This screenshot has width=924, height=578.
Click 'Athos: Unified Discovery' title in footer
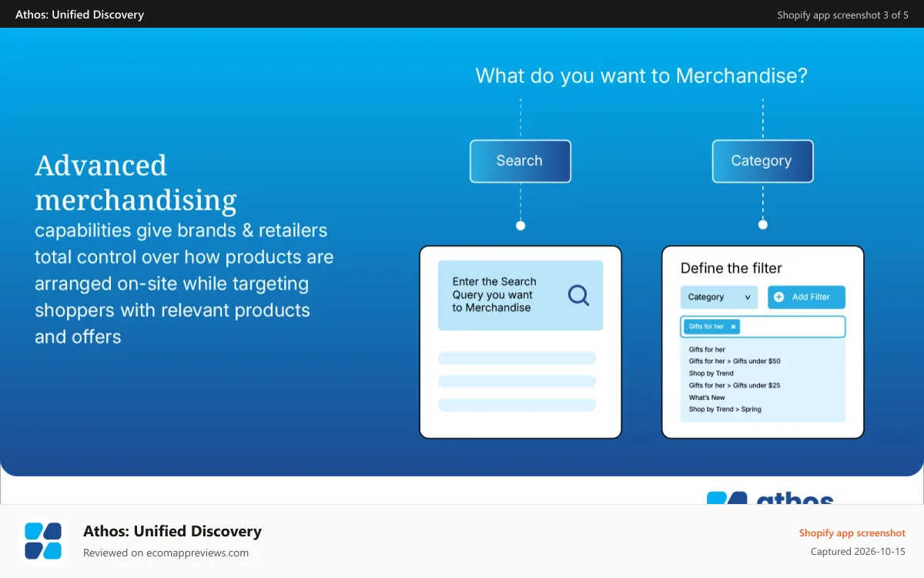click(172, 531)
